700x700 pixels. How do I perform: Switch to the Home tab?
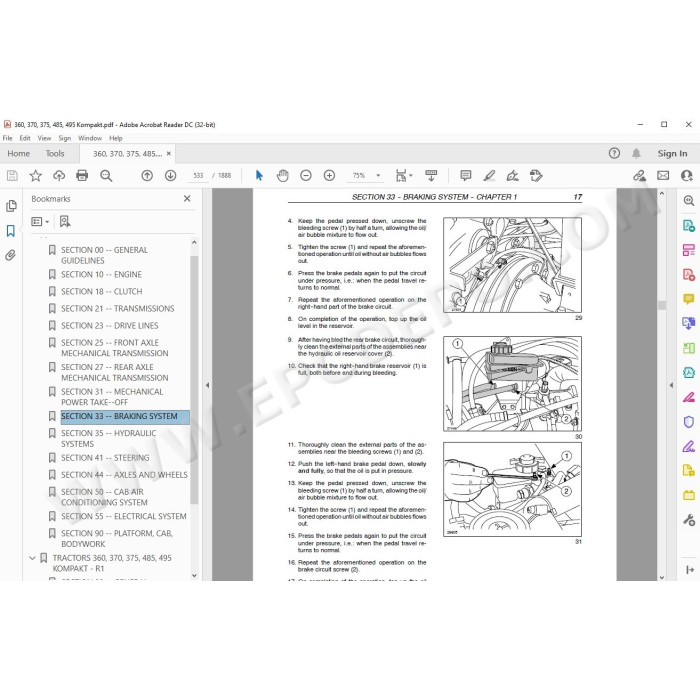click(x=18, y=154)
